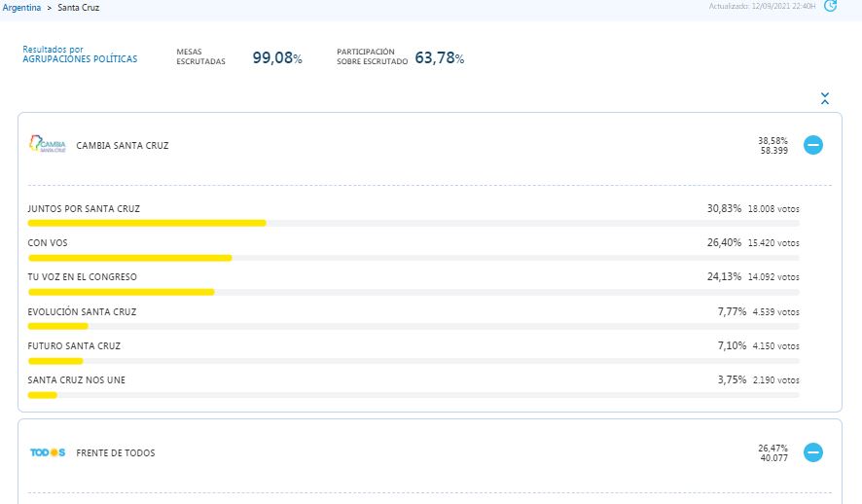Collapse all groupings with the double-chevron icon
The width and height of the screenshot is (862, 504).
click(825, 98)
